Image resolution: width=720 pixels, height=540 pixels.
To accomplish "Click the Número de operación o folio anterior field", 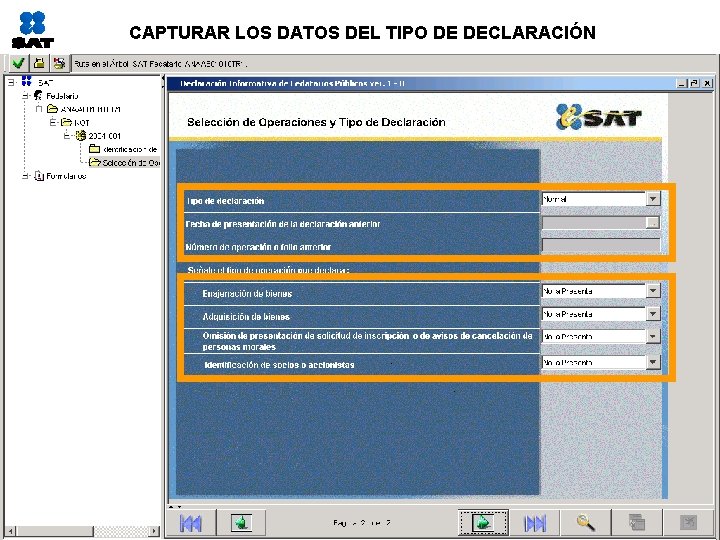I will (601, 246).
